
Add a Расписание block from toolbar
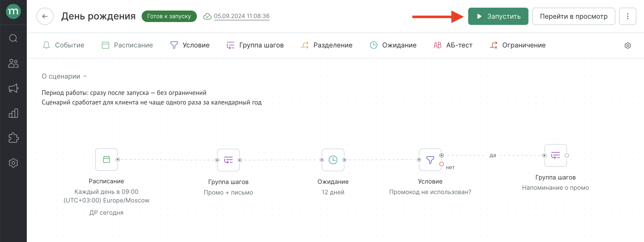coord(127,45)
